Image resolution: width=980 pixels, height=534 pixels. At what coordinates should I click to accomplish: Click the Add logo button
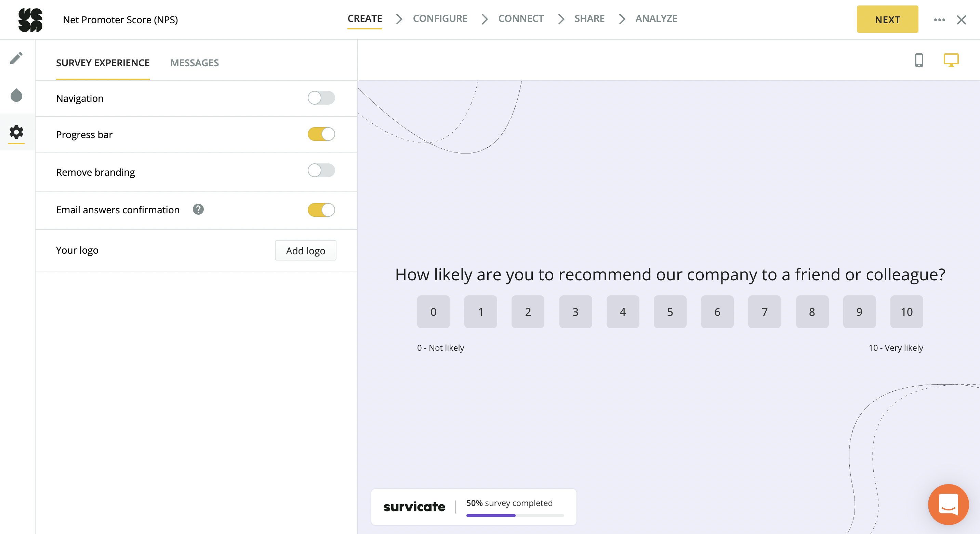305,250
